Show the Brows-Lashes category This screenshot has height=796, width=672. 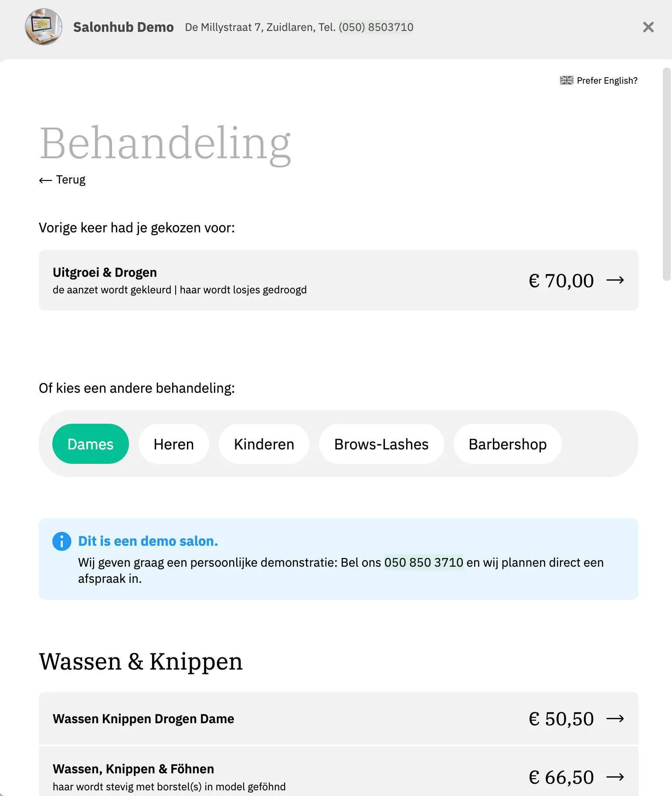tap(381, 444)
